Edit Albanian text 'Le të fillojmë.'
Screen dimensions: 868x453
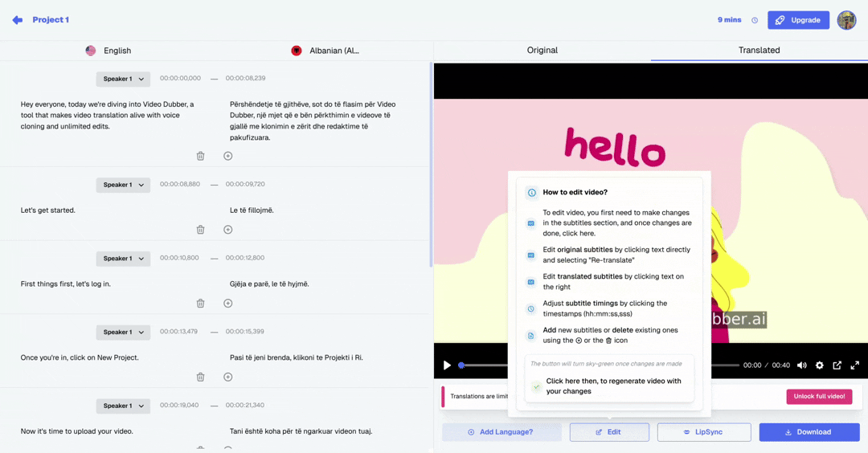click(x=252, y=210)
